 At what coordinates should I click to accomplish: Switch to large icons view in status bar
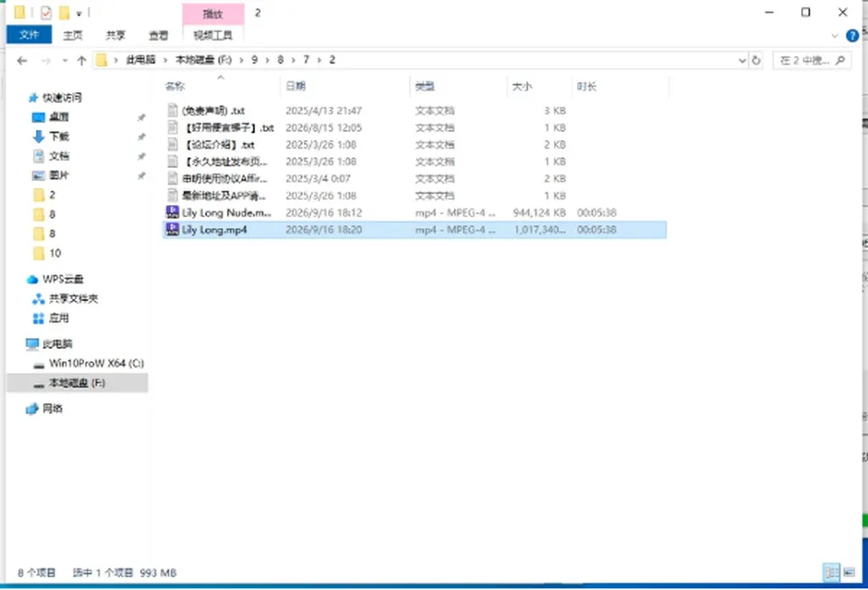849,573
